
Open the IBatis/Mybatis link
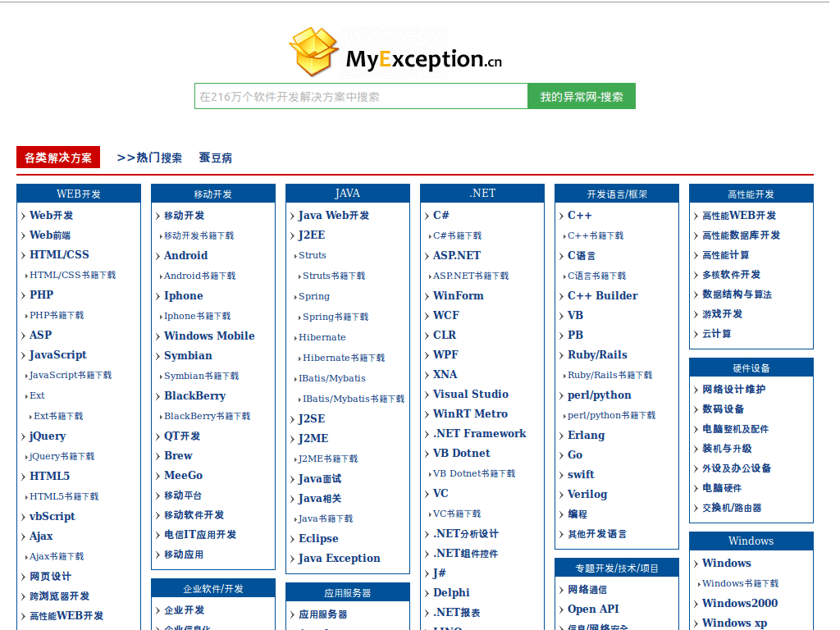click(x=332, y=378)
